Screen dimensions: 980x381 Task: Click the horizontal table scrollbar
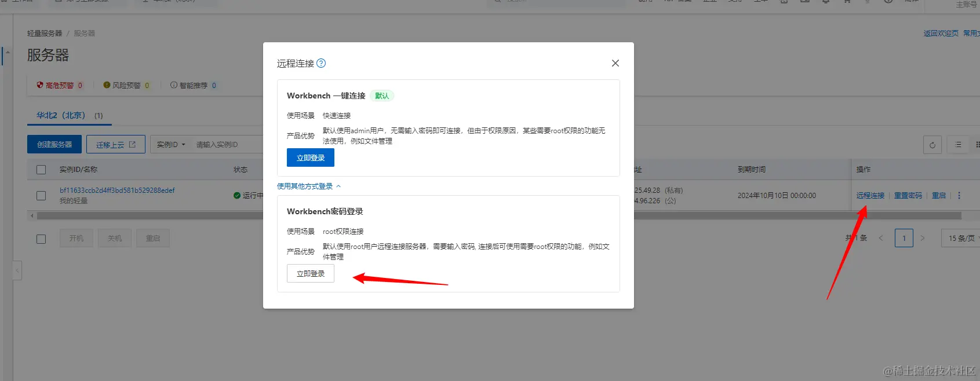(x=498, y=215)
